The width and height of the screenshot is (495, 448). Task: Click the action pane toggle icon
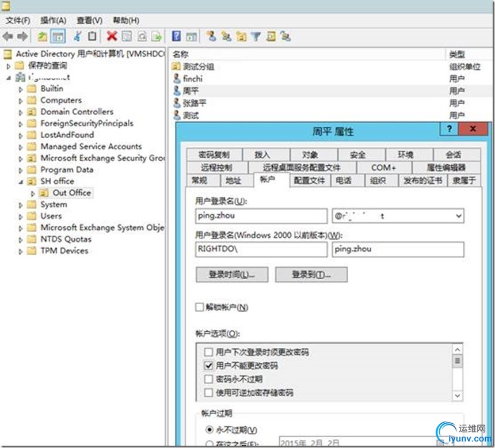[191, 37]
